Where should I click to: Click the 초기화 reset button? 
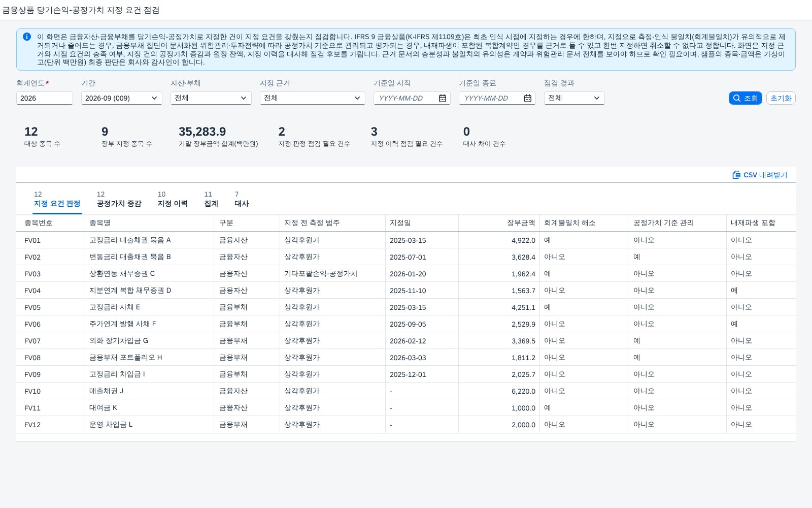point(781,98)
